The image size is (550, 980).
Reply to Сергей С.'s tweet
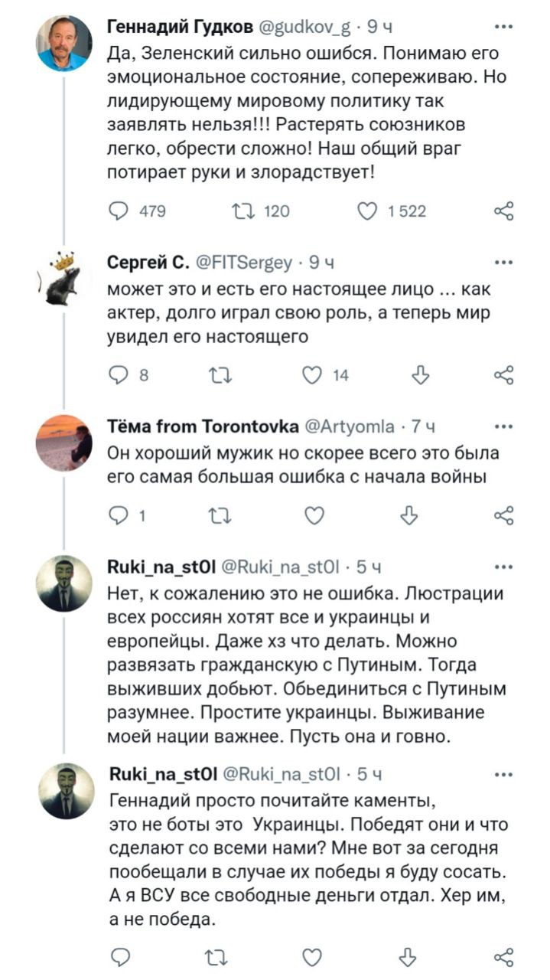click(x=120, y=374)
